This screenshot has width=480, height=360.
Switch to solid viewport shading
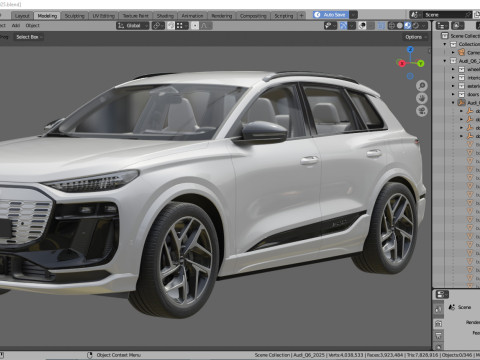tap(400, 26)
